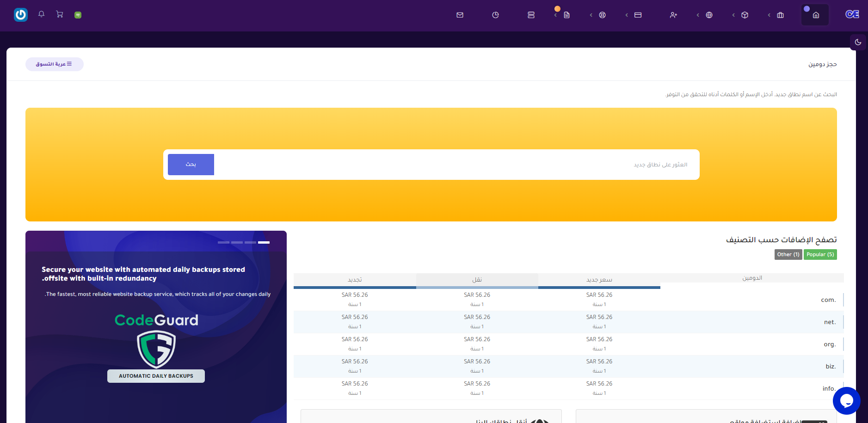
Task: Select the Other (1) category tab
Action: coord(788,254)
